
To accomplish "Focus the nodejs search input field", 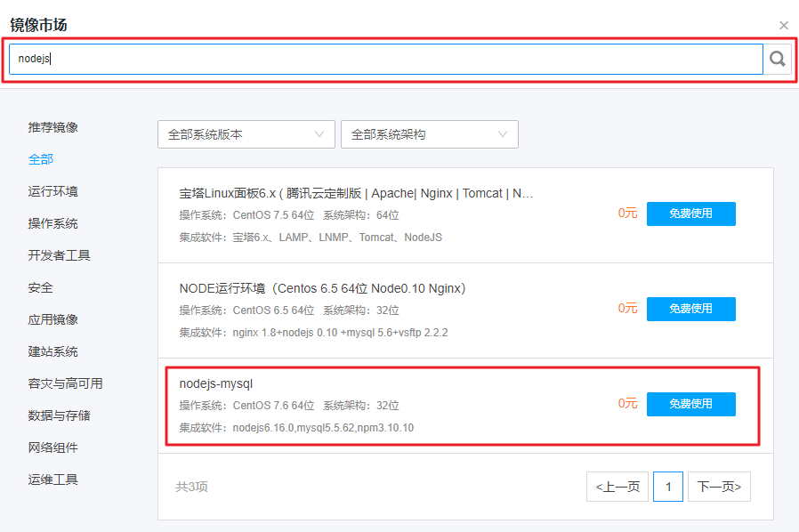I will click(386, 59).
